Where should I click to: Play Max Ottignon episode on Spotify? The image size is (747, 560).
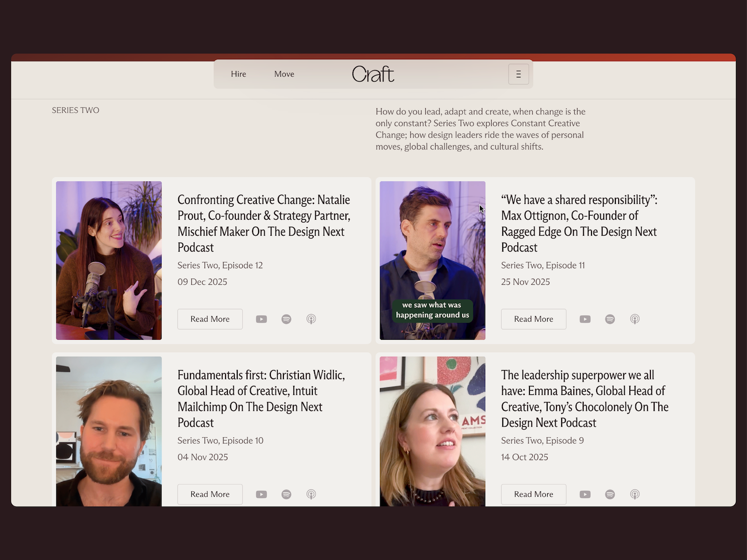[610, 319]
